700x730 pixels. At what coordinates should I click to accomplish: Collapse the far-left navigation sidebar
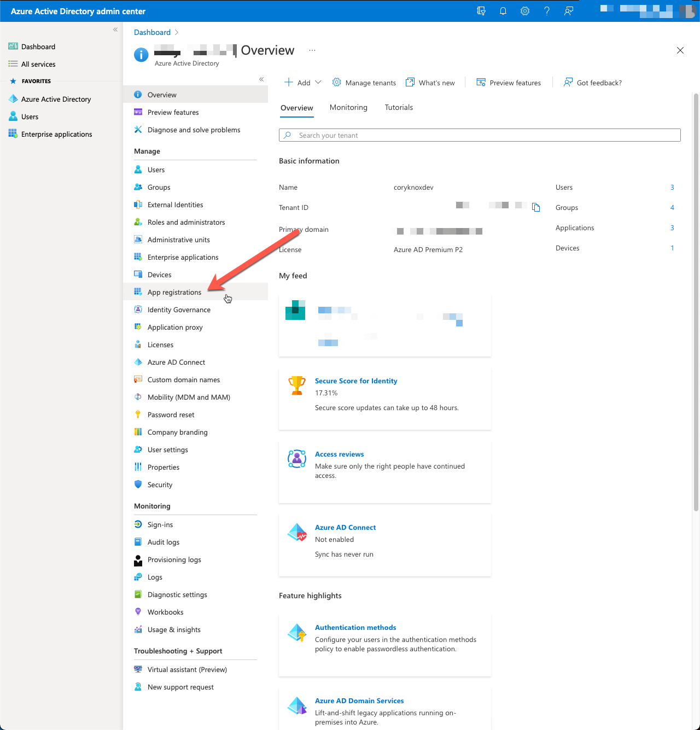pyautogui.click(x=115, y=30)
